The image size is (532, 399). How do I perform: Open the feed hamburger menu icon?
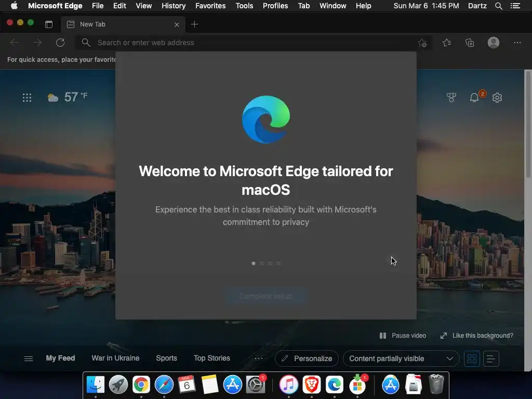(x=29, y=358)
